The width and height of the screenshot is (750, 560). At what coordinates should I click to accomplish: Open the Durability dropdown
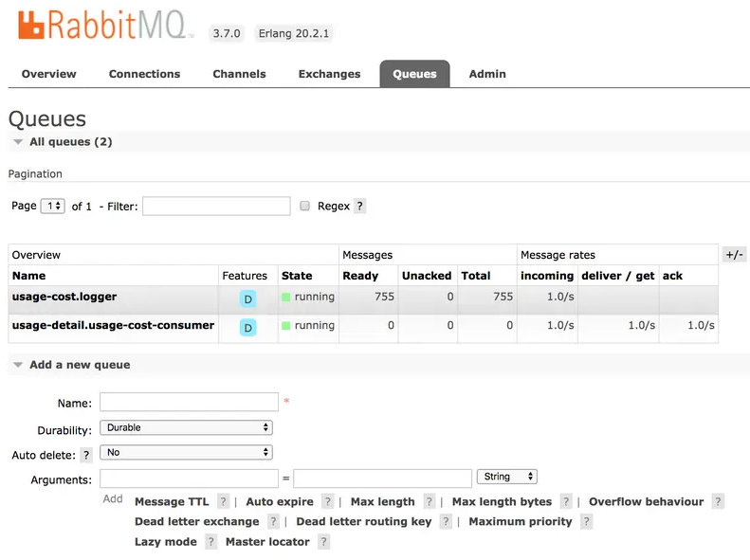coord(186,428)
